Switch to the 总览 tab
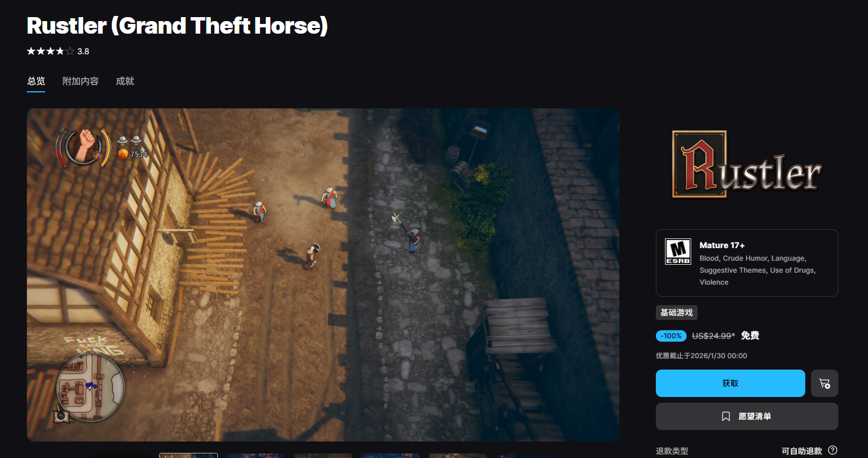Image resolution: width=868 pixels, height=458 pixels. coord(36,81)
